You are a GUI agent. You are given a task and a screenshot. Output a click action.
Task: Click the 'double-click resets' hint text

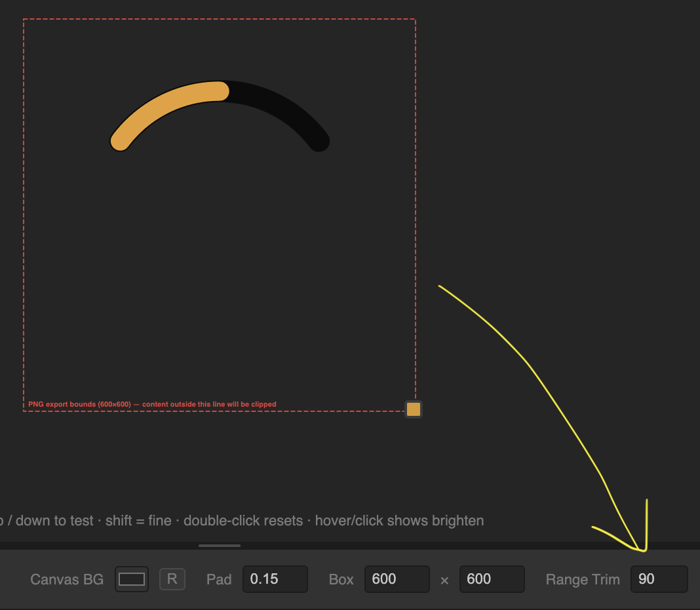click(243, 521)
